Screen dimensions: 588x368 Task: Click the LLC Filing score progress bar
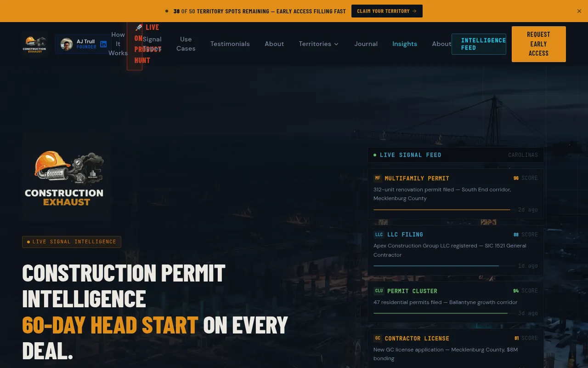click(444, 266)
